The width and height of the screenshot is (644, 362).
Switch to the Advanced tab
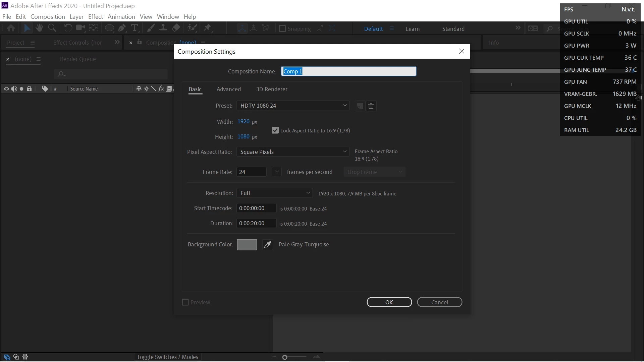point(228,89)
